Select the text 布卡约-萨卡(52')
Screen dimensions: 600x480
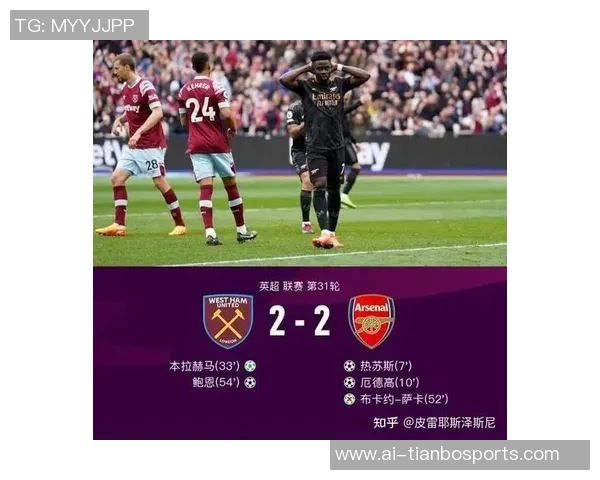404,399
